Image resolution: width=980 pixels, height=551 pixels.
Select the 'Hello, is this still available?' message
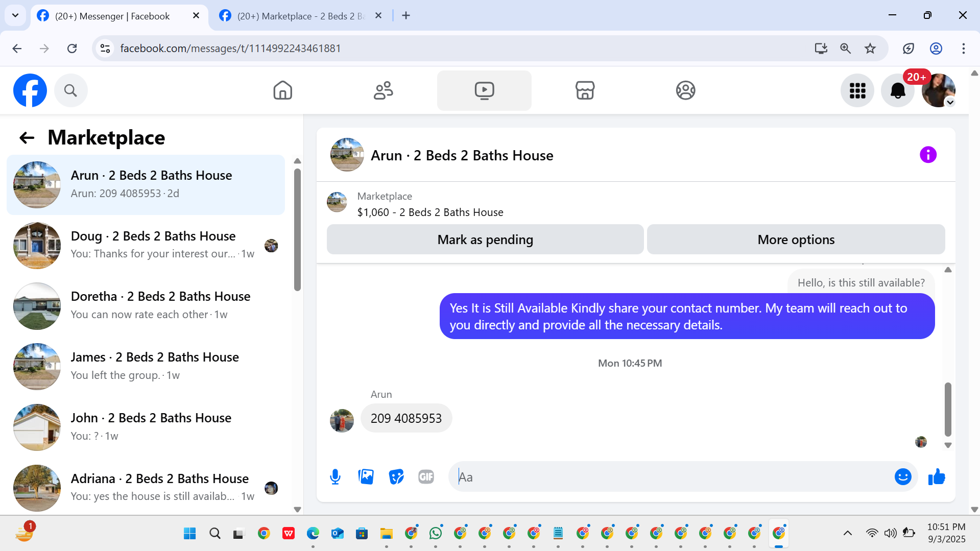(861, 283)
